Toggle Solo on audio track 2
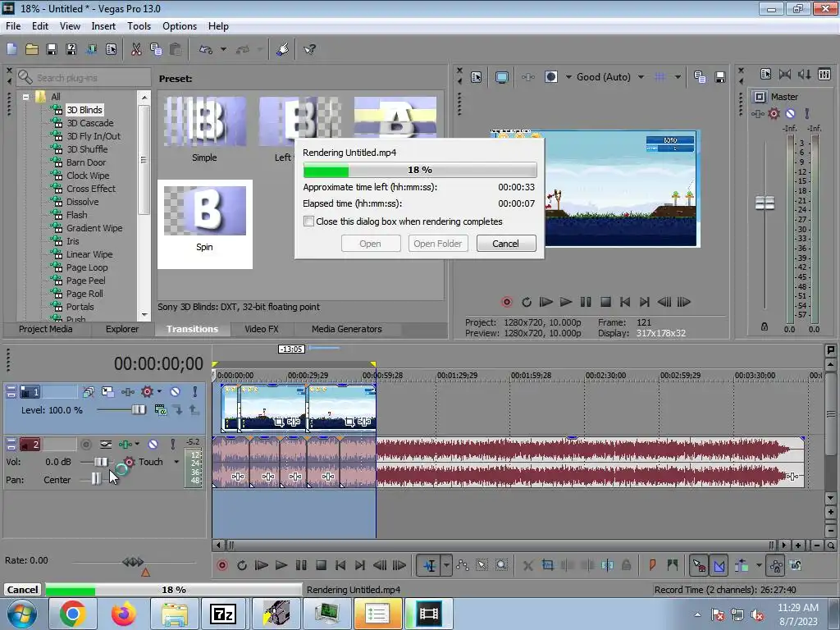The height and width of the screenshot is (630, 840). tap(172, 444)
